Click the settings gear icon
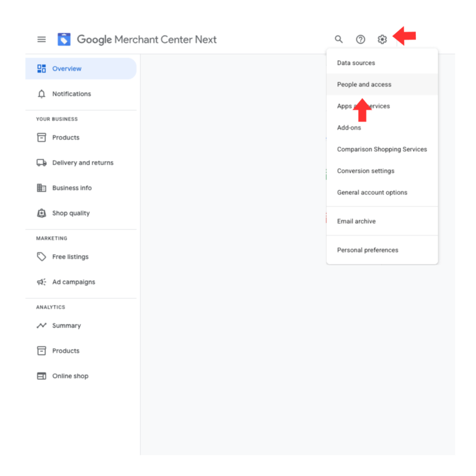Screen dimensions: 476x476 click(382, 40)
